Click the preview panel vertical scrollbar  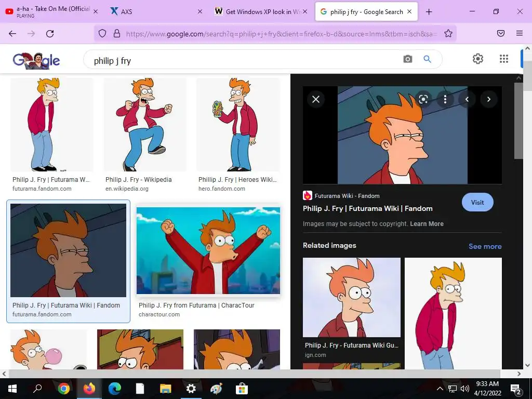(519, 121)
